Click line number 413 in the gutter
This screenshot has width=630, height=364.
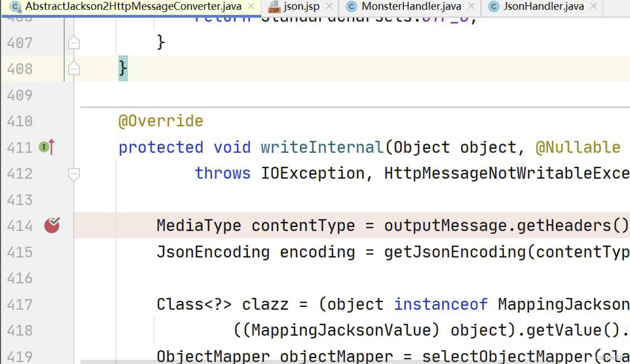click(20, 200)
